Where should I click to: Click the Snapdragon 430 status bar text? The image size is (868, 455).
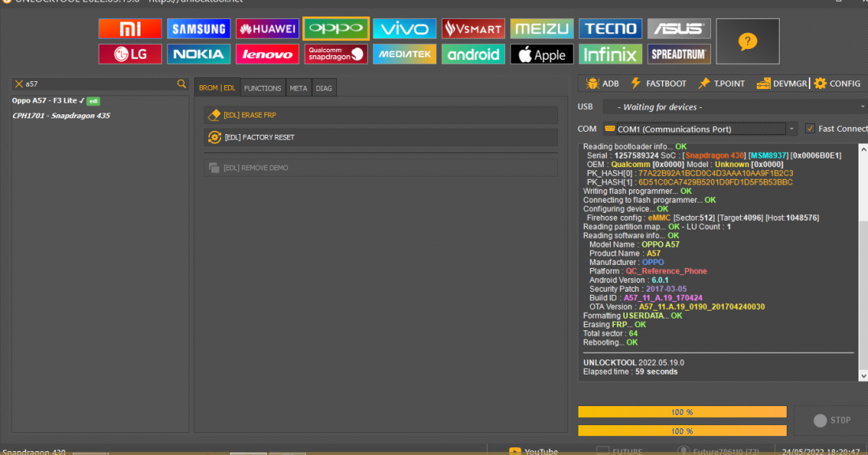tap(34, 452)
